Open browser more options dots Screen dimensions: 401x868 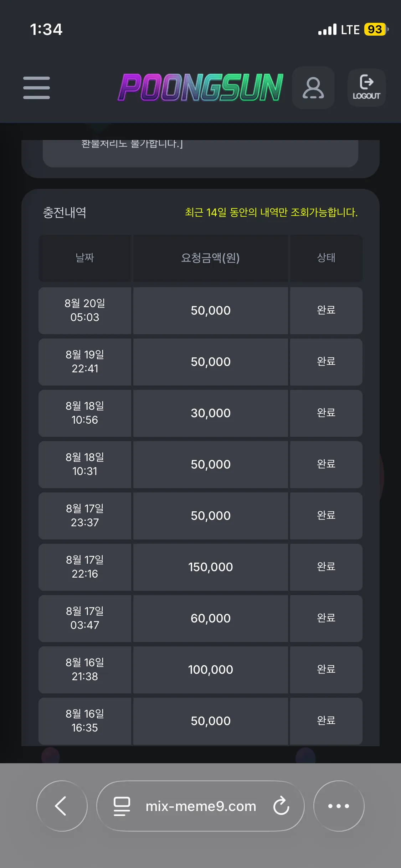coord(339,806)
